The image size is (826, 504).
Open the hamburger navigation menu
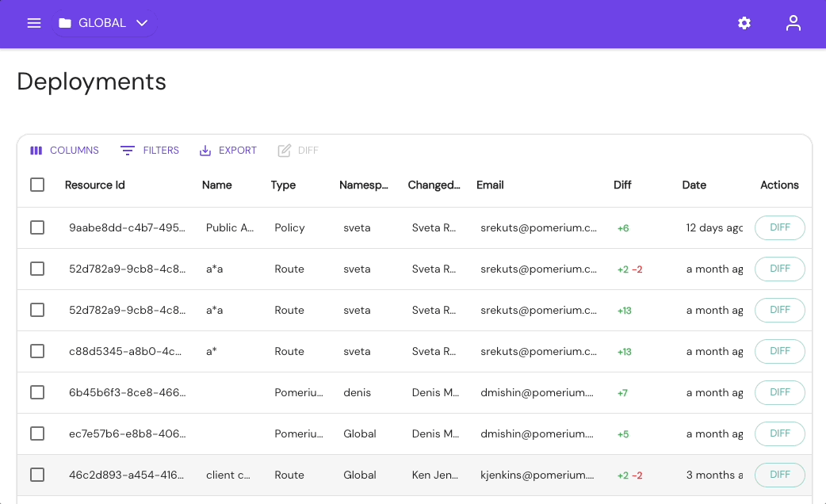pos(33,23)
